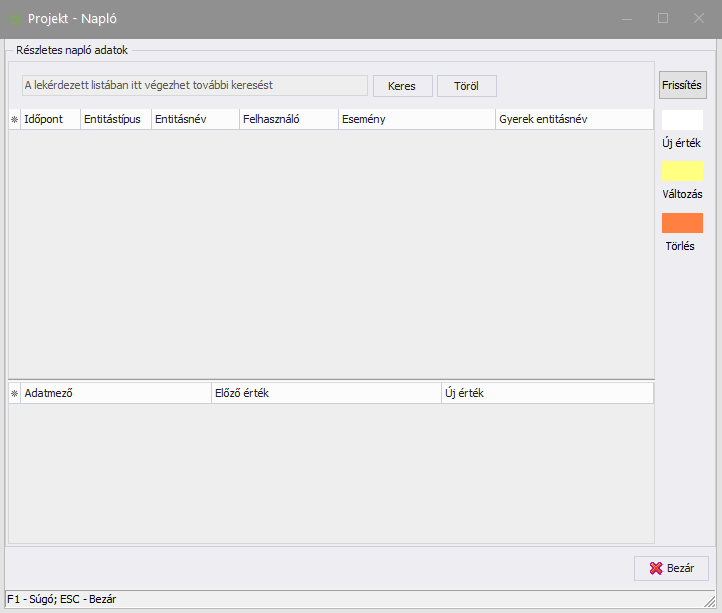Click the orange Törlés color swatch
This screenshot has height=613, width=722.
[682, 223]
